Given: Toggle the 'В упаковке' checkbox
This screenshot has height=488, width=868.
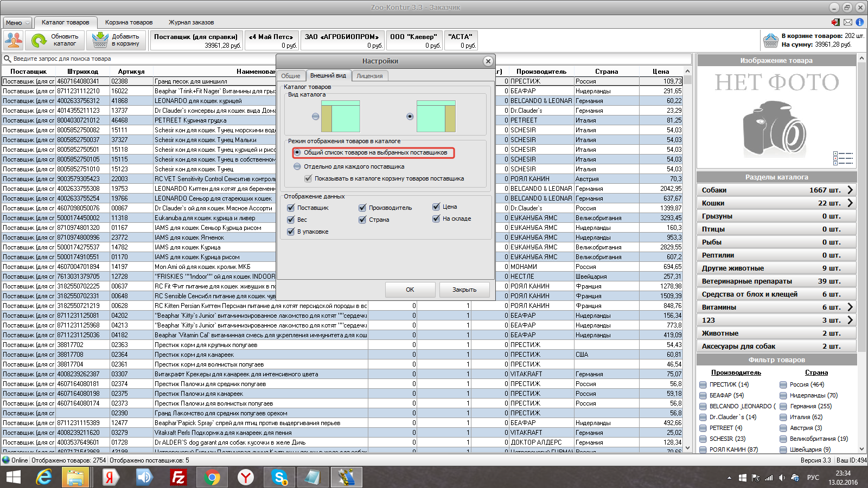Looking at the screenshot, I should pos(291,232).
